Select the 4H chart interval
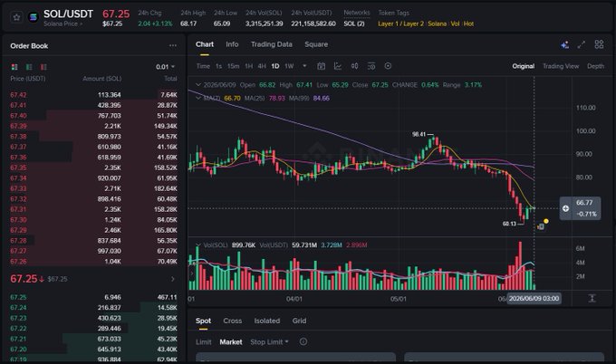The image size is (616, 364). tap(262, 66)
